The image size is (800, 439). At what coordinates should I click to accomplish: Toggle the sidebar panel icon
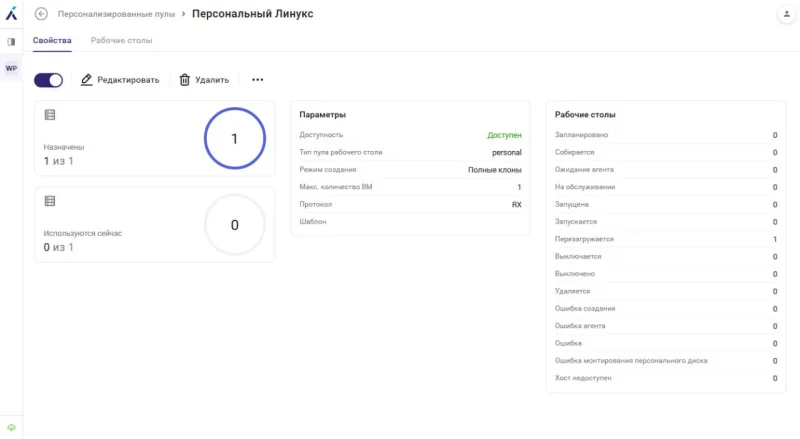point(11,42)
